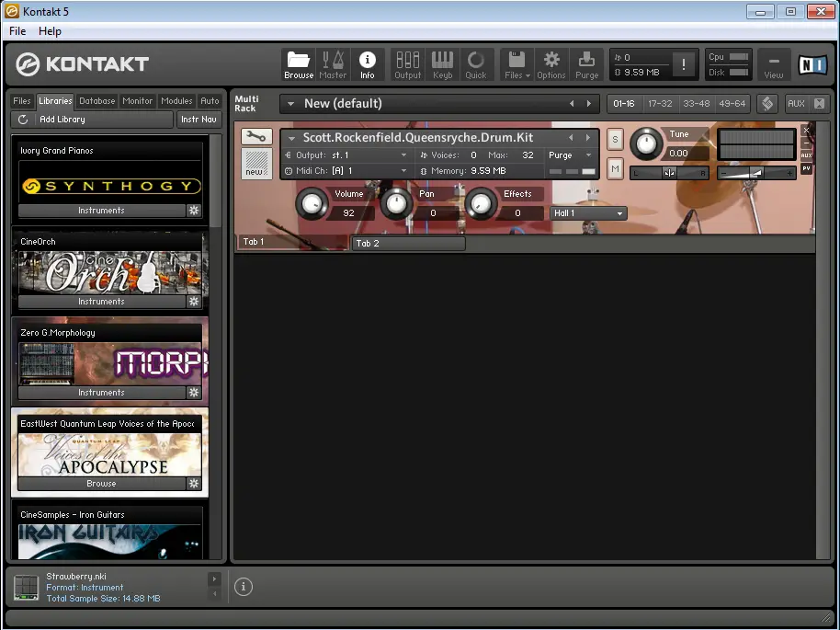840x630 pixels.
Task: Click the Native Instruments NI logo
Action: pyautogui.click(x=812, y=65)
